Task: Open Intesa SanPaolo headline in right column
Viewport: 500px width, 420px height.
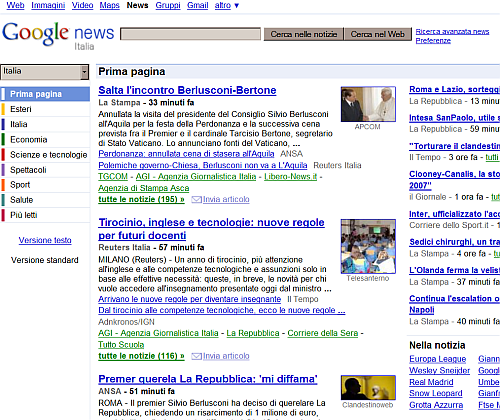Action: coord(455,118)
